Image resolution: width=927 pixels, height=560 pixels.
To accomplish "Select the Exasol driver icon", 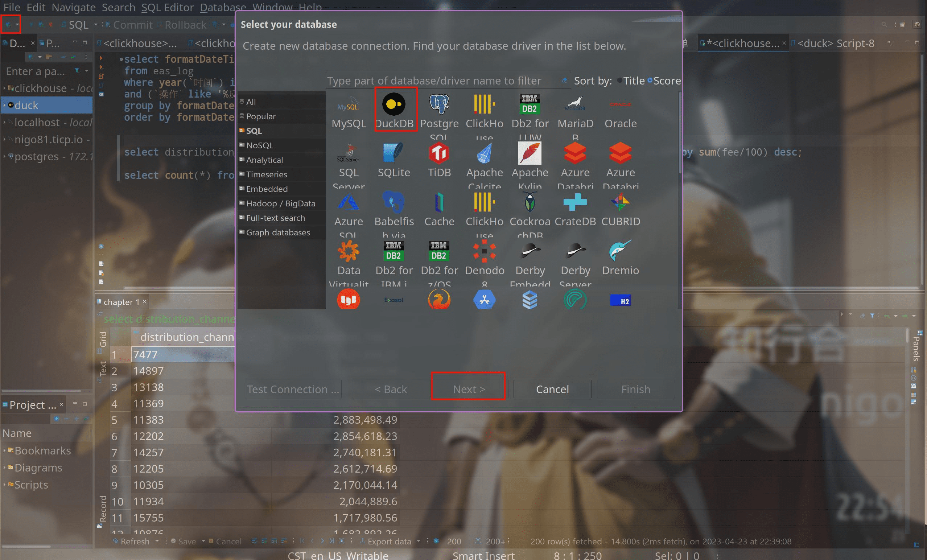I will [x=394, y=300].
